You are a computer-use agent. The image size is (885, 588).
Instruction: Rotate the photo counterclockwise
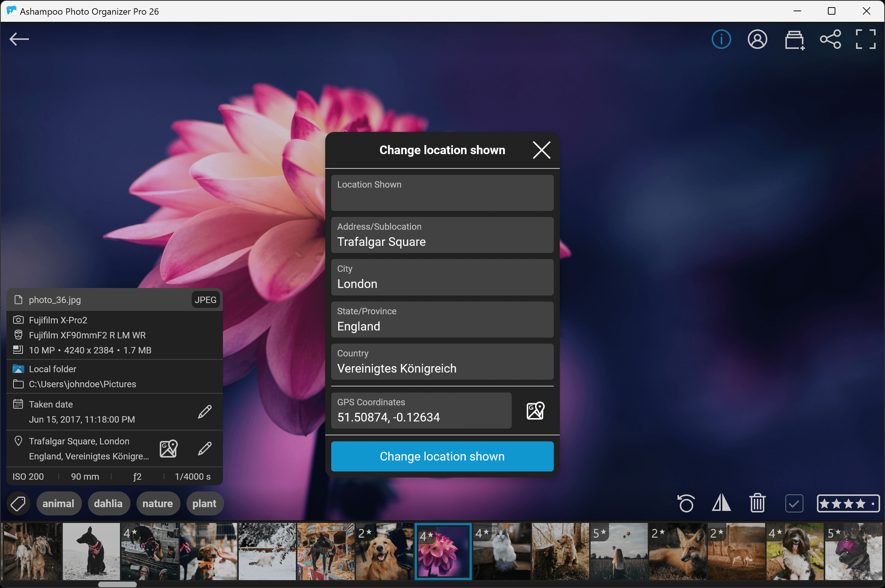[x=686, y=503]
